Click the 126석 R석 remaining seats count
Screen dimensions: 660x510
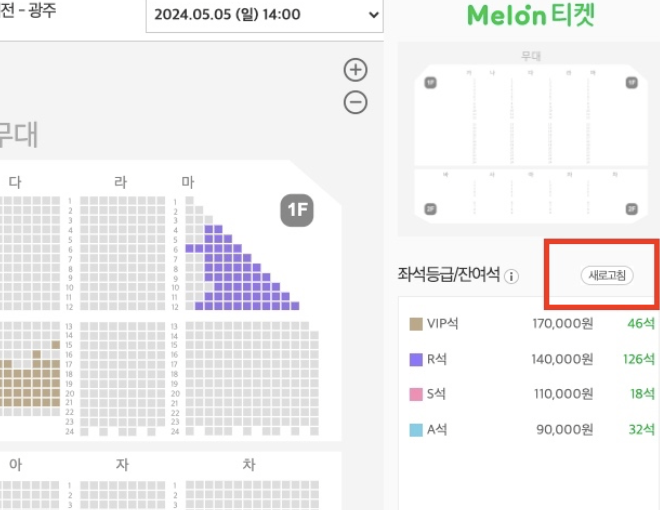coord(637,359)
